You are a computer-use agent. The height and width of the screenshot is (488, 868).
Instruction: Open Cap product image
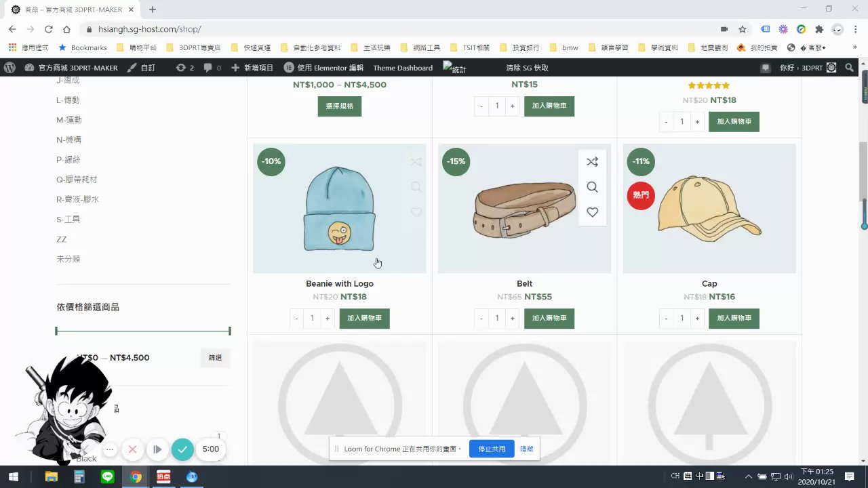pyautogui.click(x=709, y=208)
